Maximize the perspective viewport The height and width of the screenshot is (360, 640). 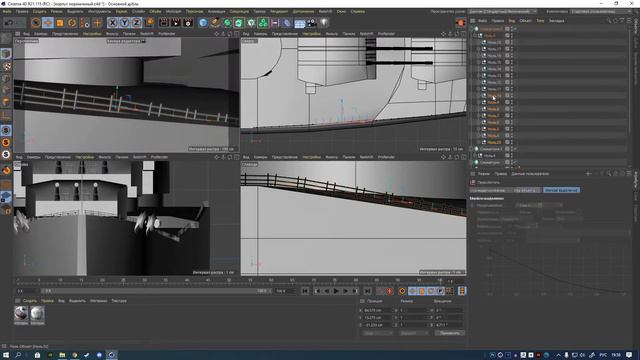236,34
